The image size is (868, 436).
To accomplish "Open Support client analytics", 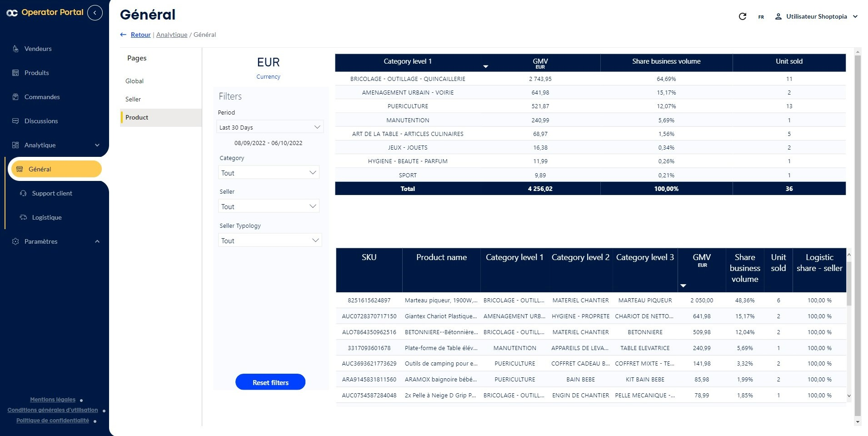I will click(x=52, y=193).
